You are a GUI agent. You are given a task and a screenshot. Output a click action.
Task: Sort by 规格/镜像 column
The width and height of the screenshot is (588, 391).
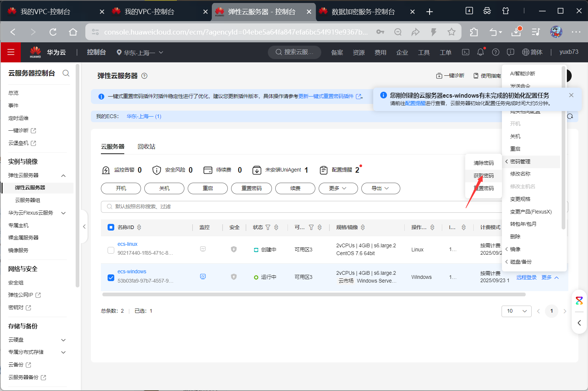pyautogui.click(x=363, y=227)
